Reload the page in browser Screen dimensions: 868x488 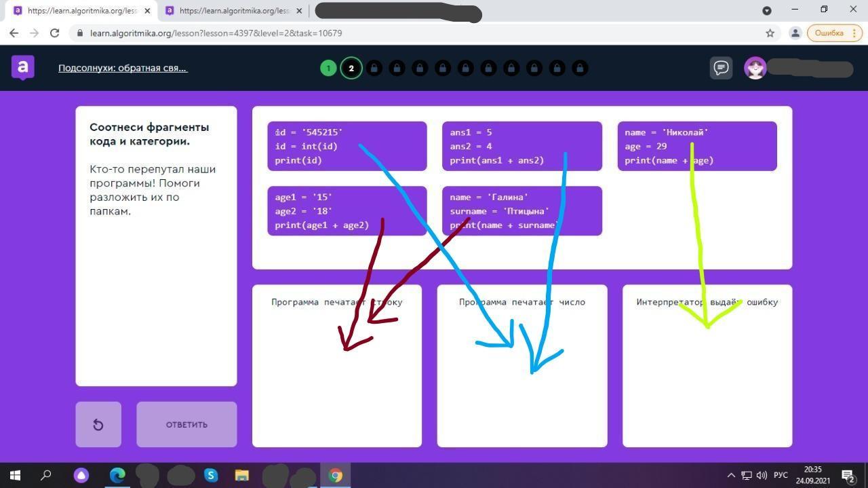(x=55, y=33)
